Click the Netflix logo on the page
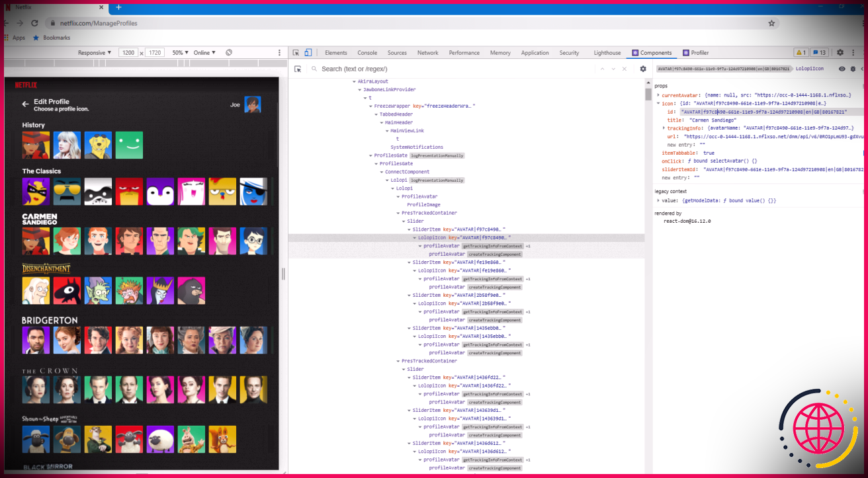Image resolution: width=868 pixels, height=478 pixels. (26, 85)
